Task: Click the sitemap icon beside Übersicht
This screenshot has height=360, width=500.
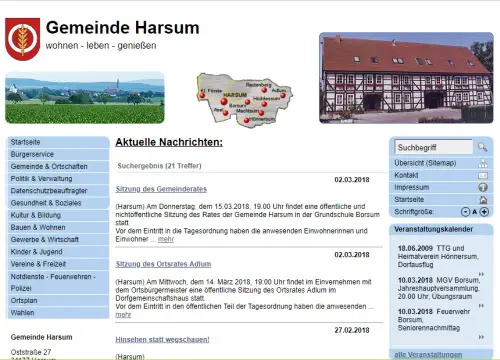Action: click(483, 163)
